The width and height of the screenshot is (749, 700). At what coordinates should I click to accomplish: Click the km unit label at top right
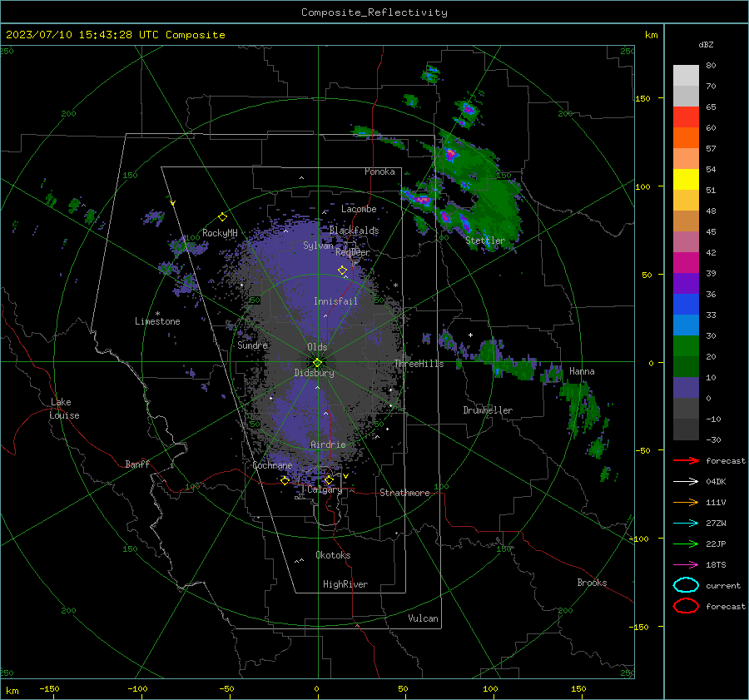click(651, 35)
